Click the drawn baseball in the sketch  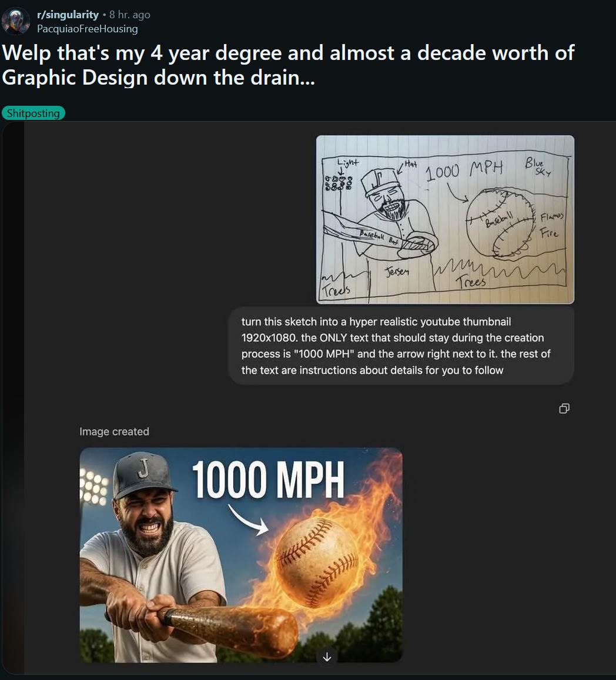[x=500, y=223]
